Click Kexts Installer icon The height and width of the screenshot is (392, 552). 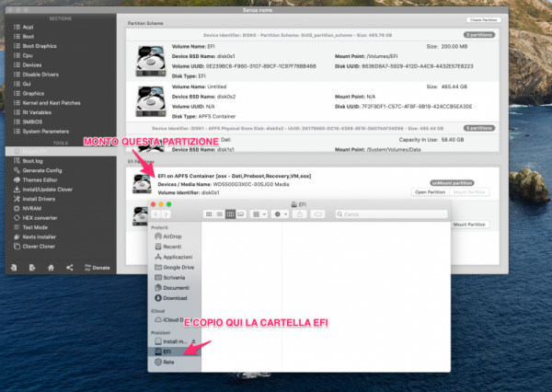tap(17, 237)
